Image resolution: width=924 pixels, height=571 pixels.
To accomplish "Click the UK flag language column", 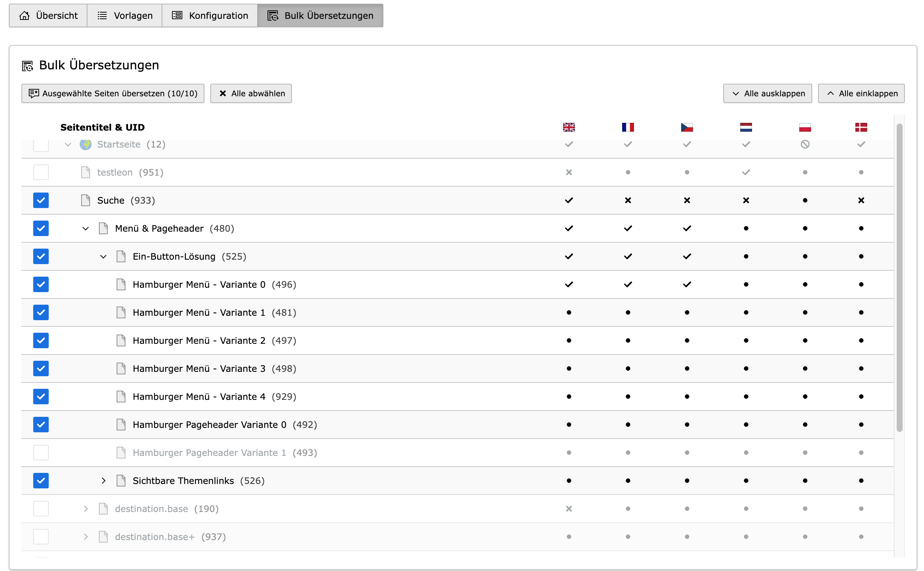I will pyautogui.click(x=569, y=127).
